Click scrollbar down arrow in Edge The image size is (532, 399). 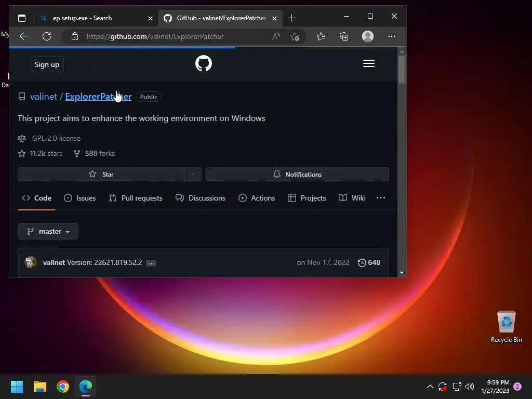pos(402,272)
